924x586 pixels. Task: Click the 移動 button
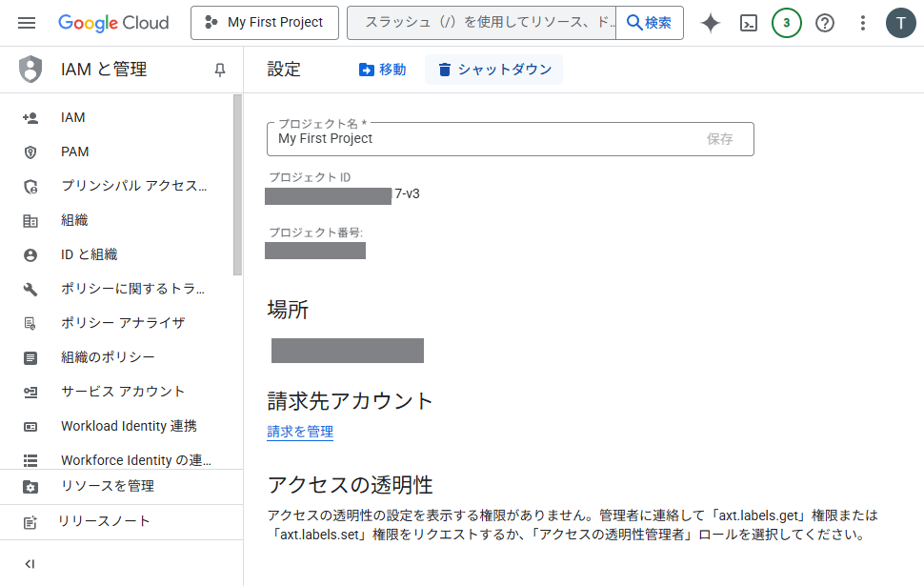pos(382,69)
